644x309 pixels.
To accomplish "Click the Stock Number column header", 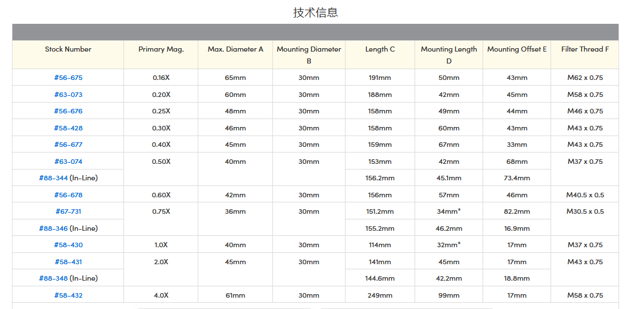I will [x=68, y=49].
